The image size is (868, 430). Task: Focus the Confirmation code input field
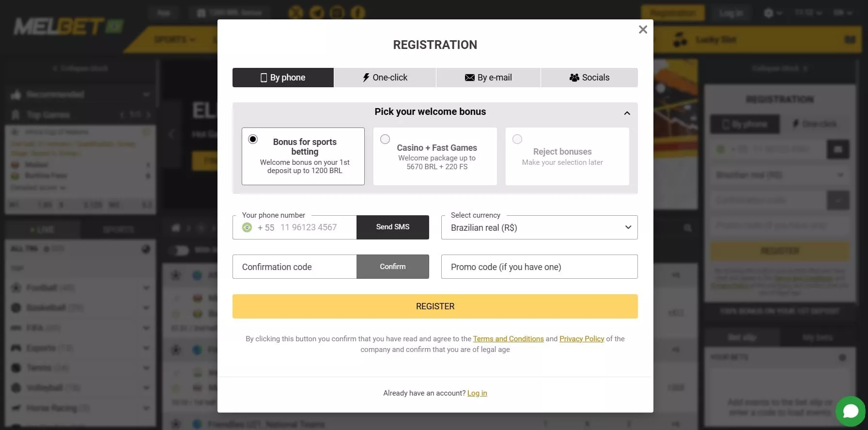tap(294, 267)
